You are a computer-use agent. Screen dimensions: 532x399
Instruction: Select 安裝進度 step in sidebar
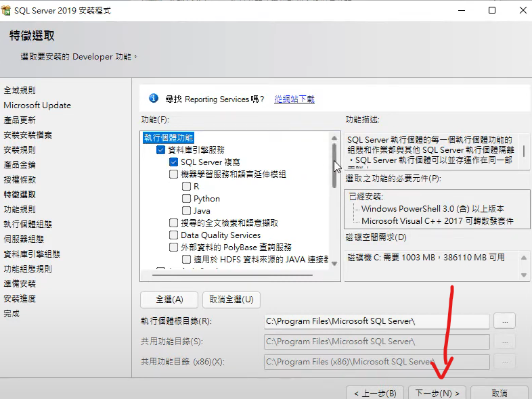point(20,299)
